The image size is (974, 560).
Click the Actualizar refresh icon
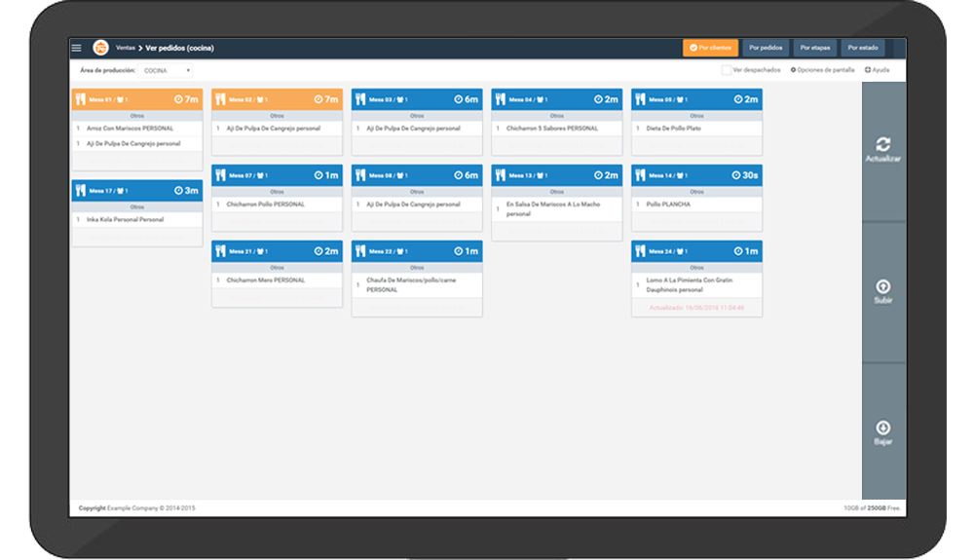click(882, 145)
